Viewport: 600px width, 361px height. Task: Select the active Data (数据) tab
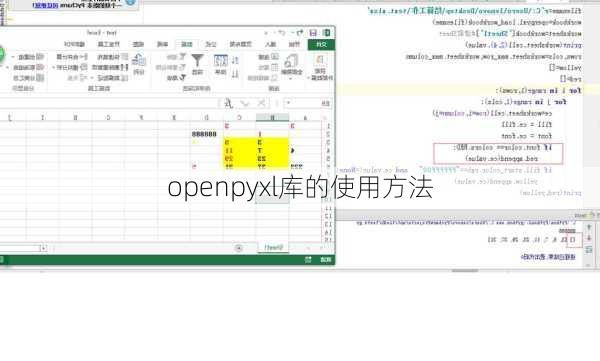click(x=186, y=44)
